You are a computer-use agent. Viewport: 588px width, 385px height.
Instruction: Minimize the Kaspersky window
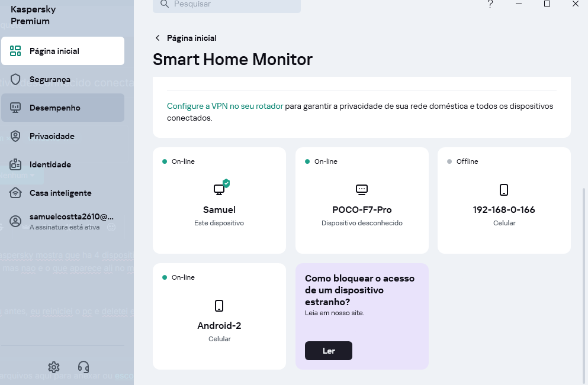tap(519, 4)
